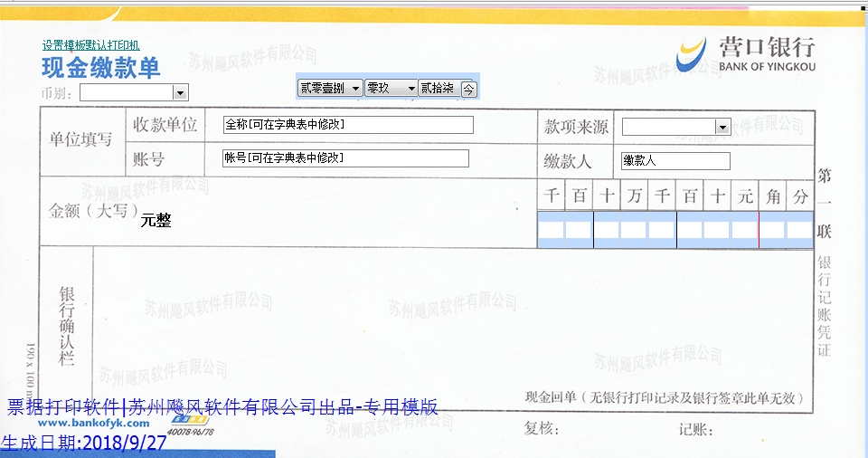This screenshot has height=458, width=868.
Task: Expand the month dropdown showing 零玖
Action: [411, 88]
